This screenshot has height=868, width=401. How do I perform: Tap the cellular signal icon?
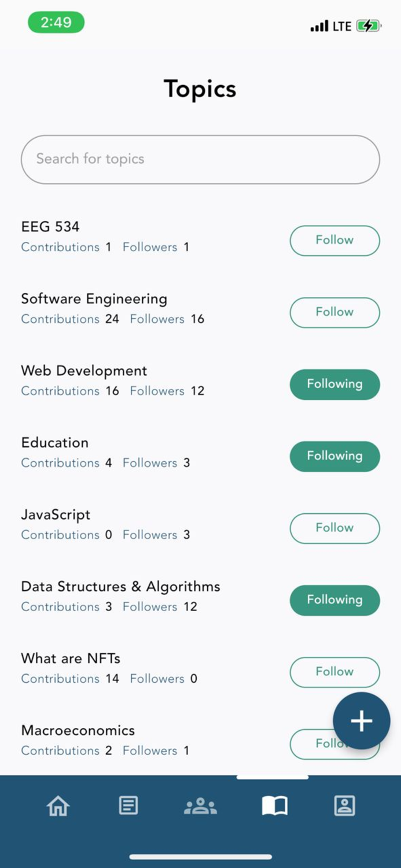pyautogui.click(x=319, y=26)
